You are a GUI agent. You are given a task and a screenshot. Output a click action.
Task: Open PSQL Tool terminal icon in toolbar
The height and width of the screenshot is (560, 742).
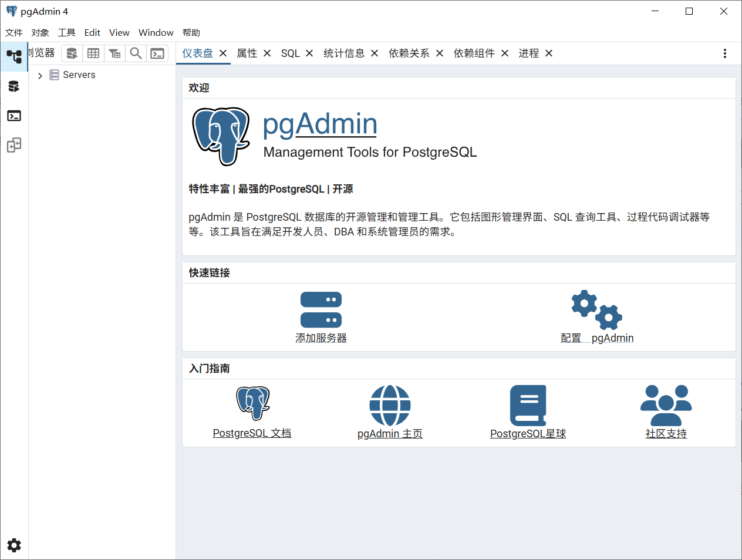tap(157, 53)
